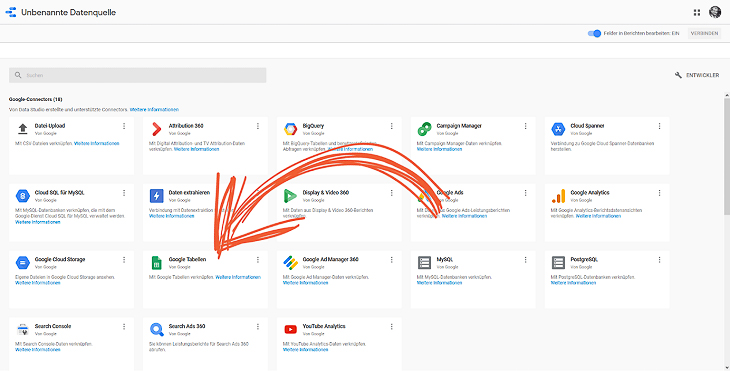Select the Datei-Upload arrow icon
This screenshot has height=371, width=730.
[22, 129]
